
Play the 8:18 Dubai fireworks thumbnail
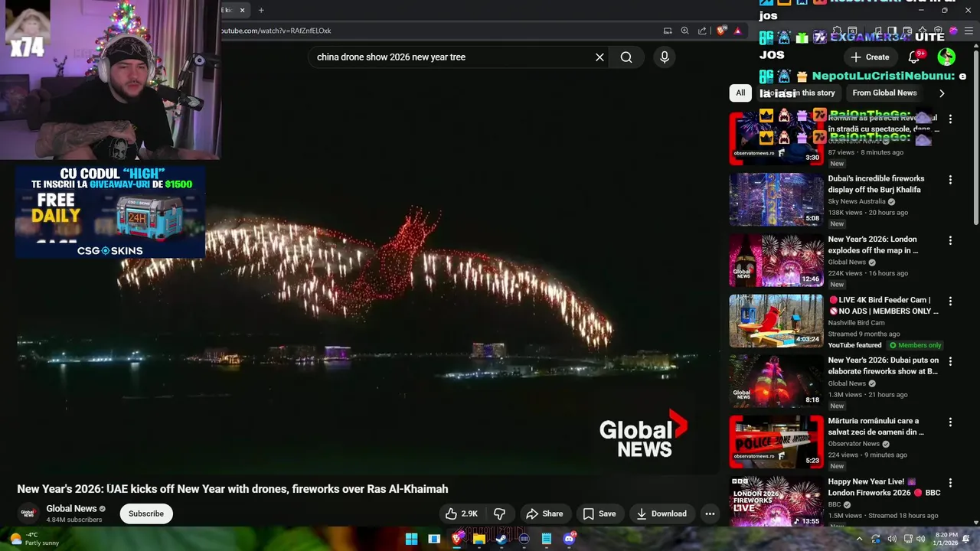coord(776,381)
